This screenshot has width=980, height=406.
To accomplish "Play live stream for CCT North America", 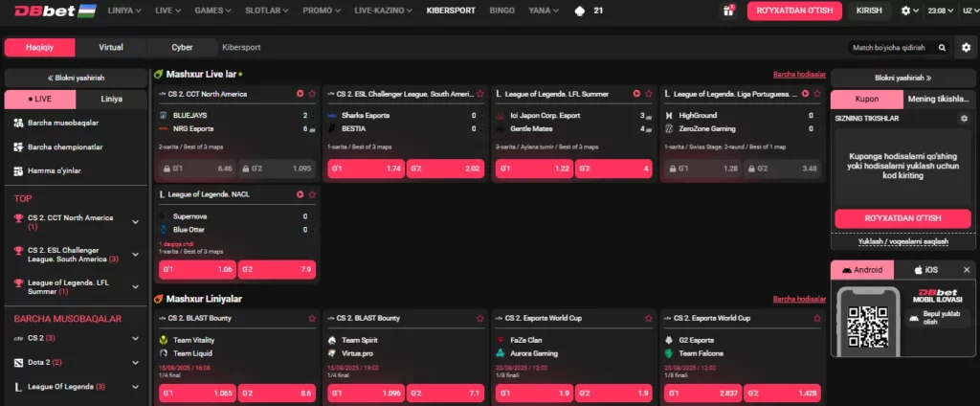I will (x=300, y=94).
